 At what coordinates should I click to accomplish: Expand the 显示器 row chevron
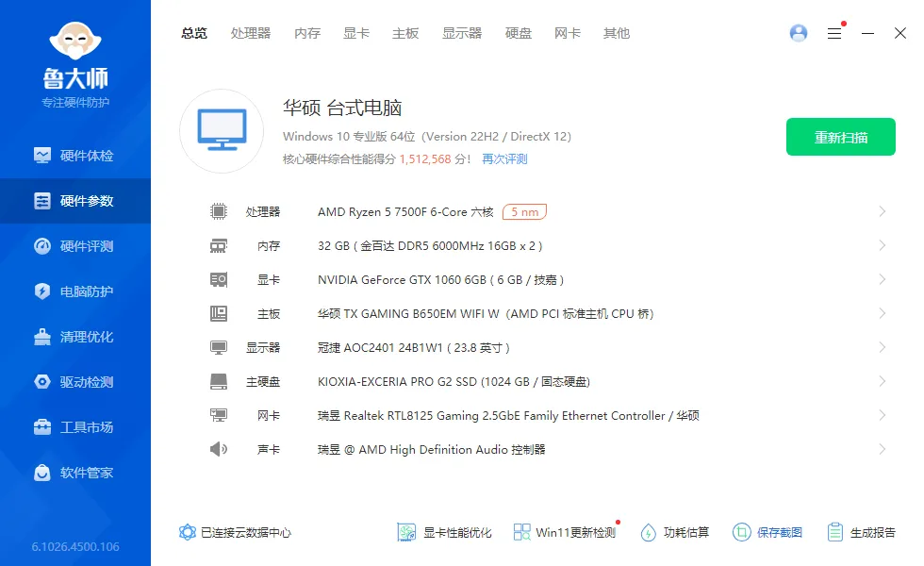click(883, 347)
